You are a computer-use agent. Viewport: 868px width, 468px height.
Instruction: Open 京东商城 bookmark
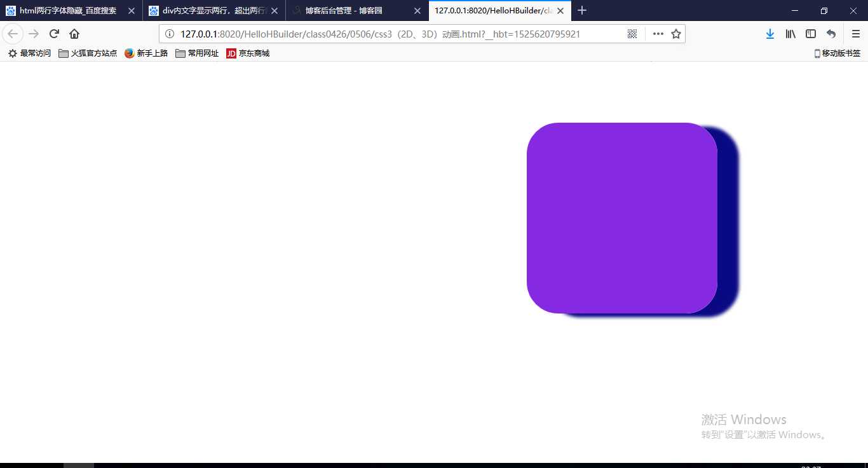[248, 53]
